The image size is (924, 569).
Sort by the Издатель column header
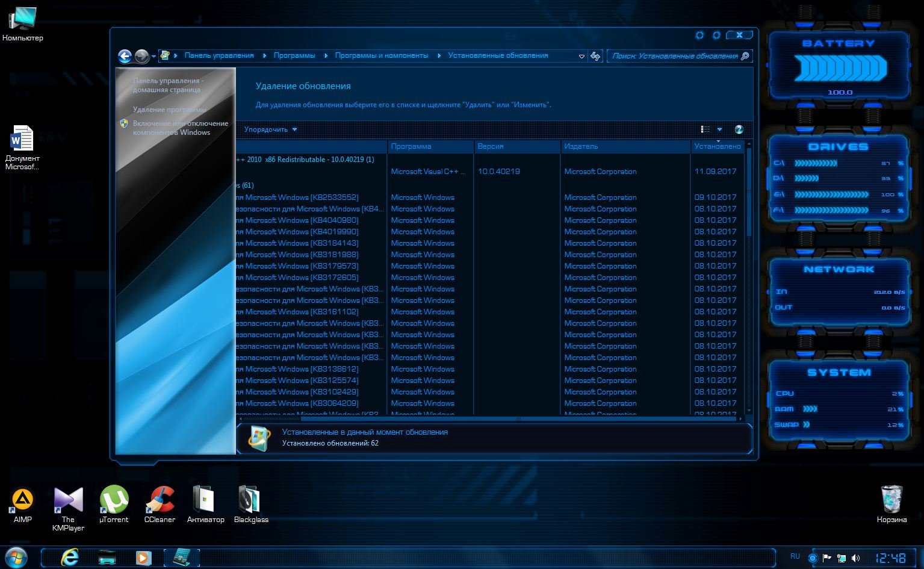pyautogui.click(x=625, y=146)
